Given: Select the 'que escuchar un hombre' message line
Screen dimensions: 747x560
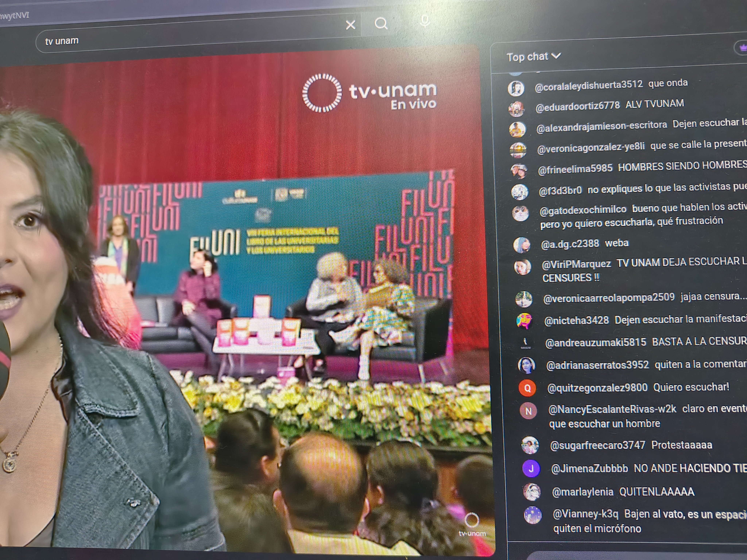Looking at the screenshot, I should click(605, 424).
